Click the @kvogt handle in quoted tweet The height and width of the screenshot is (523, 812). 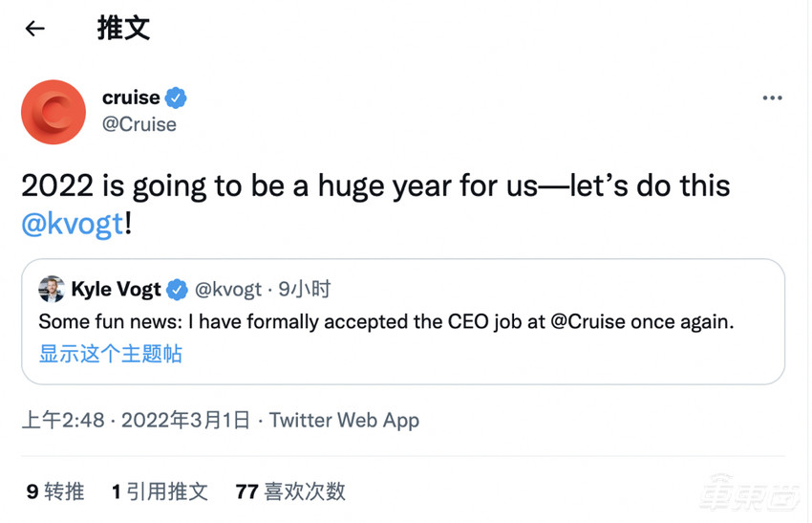point(226,289)
